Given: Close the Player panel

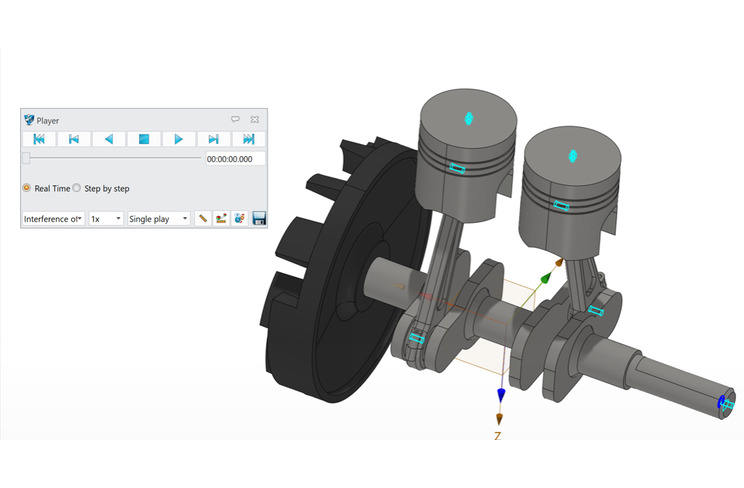Looking at the screenshot, I should coord(254,119).
